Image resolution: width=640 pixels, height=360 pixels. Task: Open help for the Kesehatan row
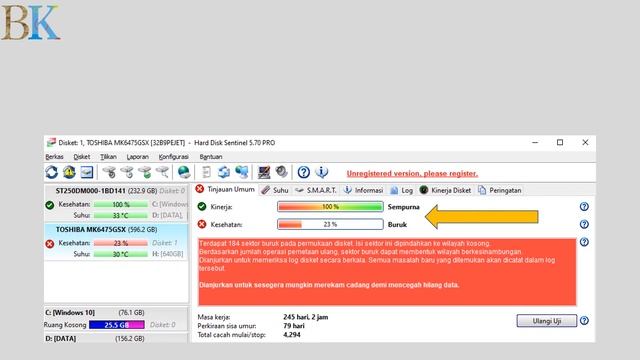point(584,224)
